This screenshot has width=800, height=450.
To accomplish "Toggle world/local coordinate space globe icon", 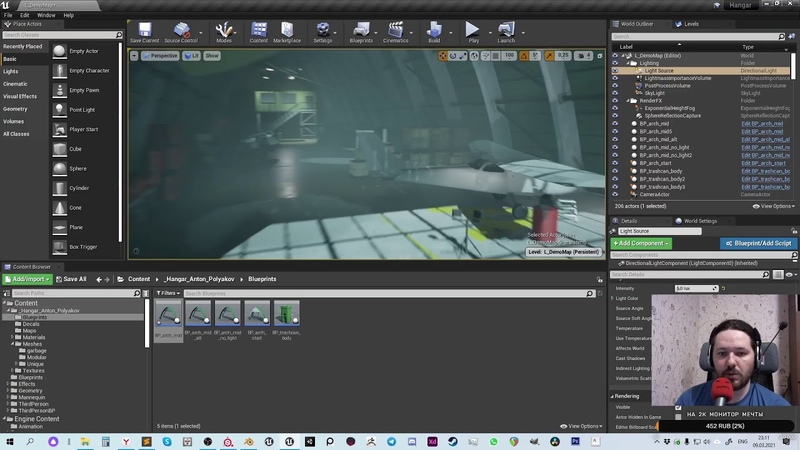I will 474,56.
